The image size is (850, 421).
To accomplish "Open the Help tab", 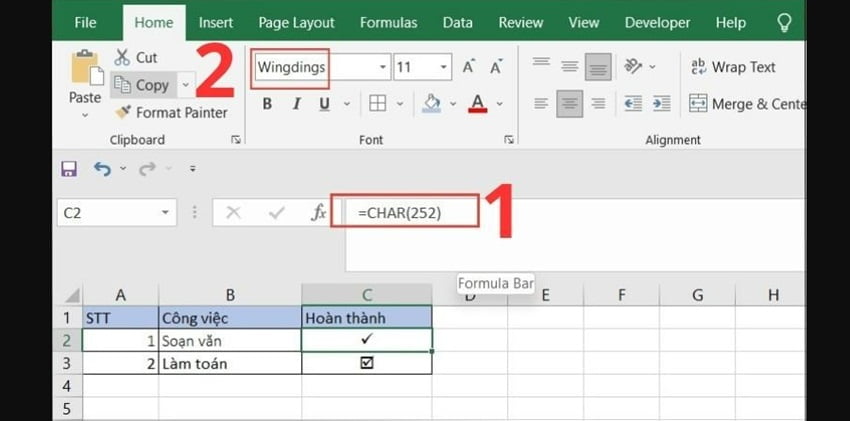I will click(731, 23).
